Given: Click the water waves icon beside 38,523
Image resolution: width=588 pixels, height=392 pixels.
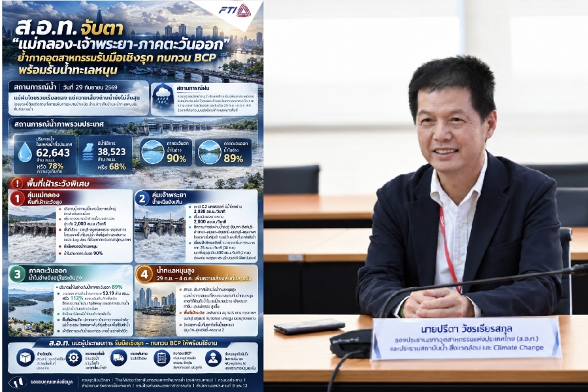Looking at the screenshot, I should (88, 152).
